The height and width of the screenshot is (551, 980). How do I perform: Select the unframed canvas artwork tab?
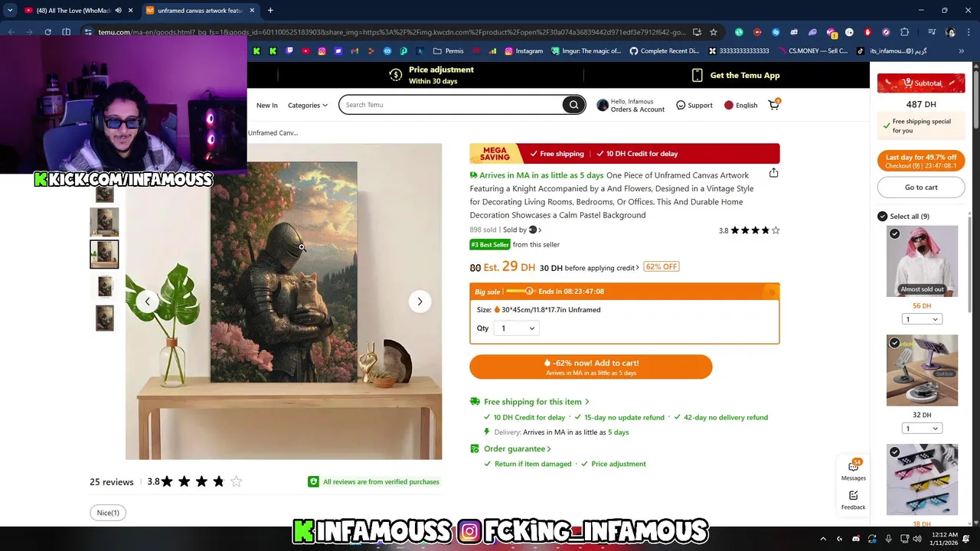(199, 11)
